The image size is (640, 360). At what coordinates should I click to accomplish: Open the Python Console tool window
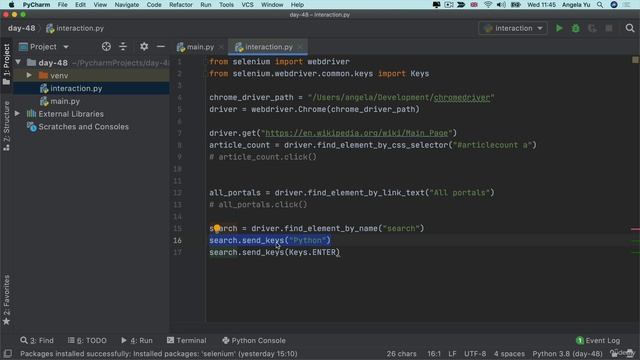254,340
